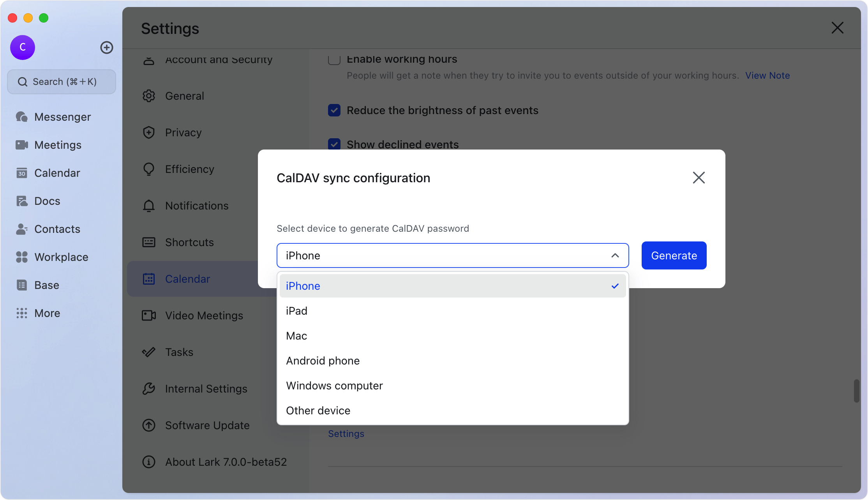Open the View Note link
The width and height of the screenshot is (868, 500).
[767, 76]
